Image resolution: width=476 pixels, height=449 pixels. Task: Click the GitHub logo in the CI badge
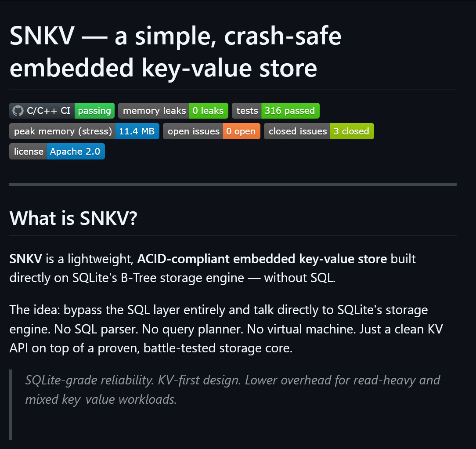click(x=18, y=111)
